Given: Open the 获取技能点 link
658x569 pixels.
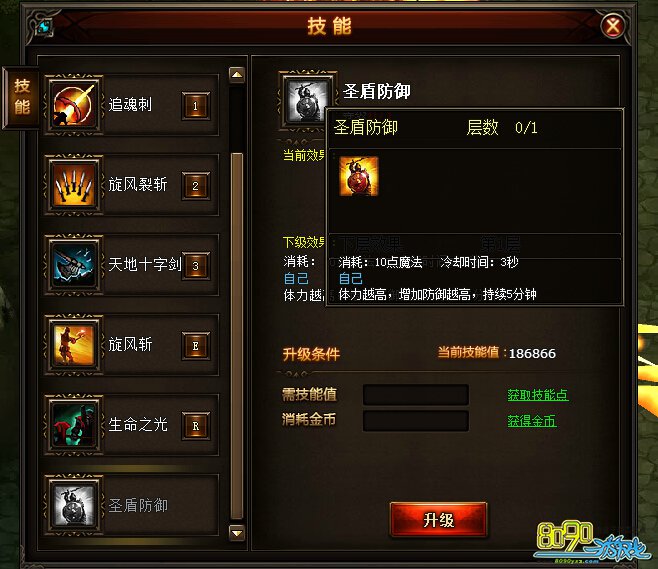Looking at the screenshot, I should point(538,395).
